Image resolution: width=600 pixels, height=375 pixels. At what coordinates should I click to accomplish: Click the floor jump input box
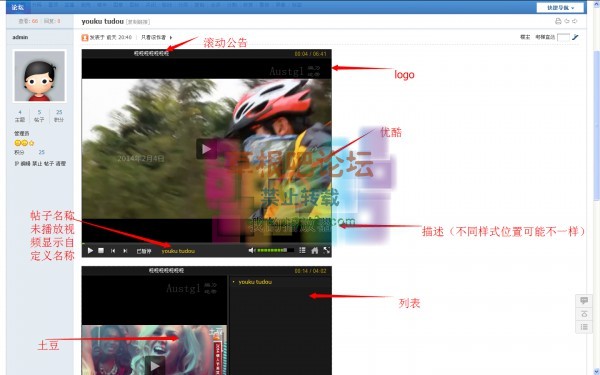[x=563, y=37]
